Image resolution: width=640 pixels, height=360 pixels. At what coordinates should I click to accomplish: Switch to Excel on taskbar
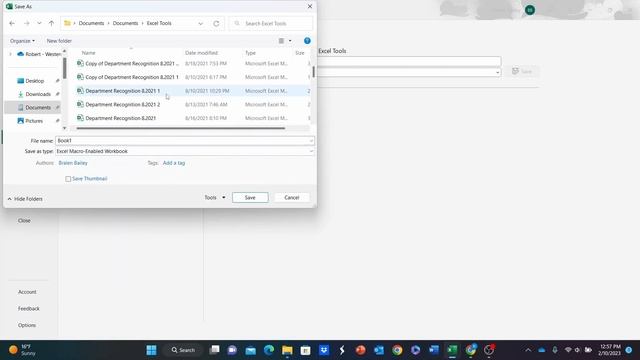(x=452, y=350)
